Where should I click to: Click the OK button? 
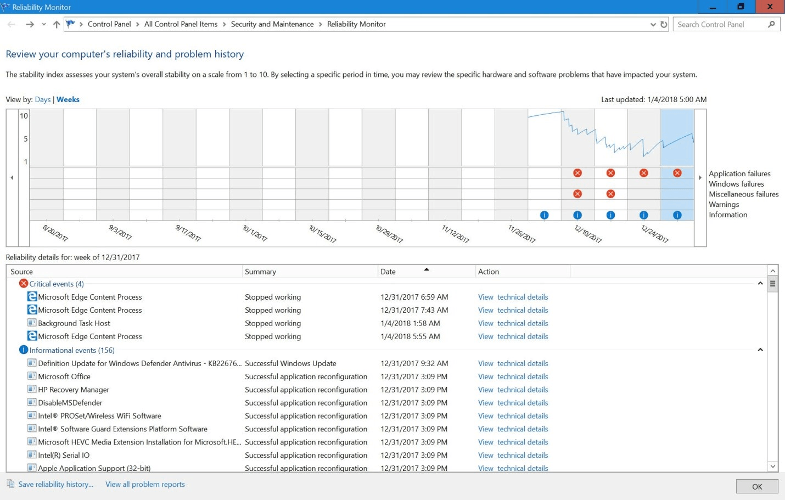point(756,486)
